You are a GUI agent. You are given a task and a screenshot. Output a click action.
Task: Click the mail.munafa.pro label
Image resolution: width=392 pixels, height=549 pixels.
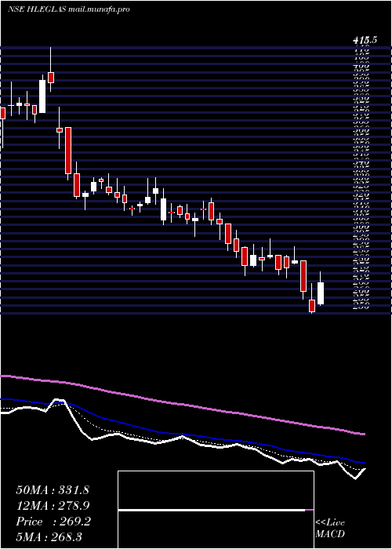[98, 9]
